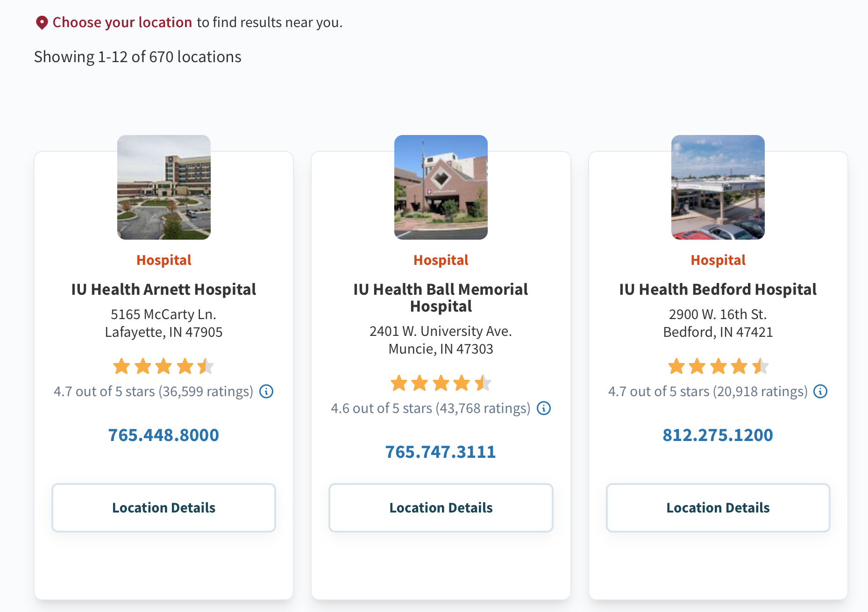Click the Ball Memorial ratings info icon
This screenshot has height=612, width=868.
(x=544, y=408)
